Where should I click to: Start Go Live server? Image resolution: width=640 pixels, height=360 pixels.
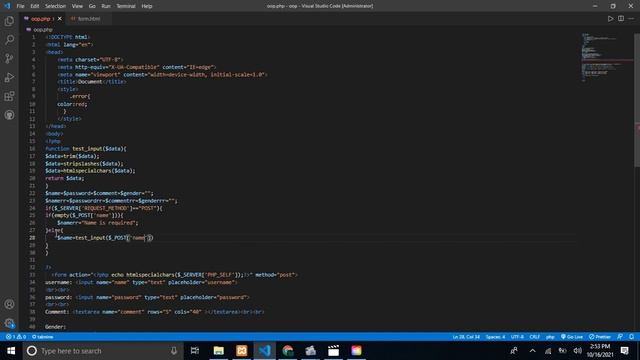(572, 337)
